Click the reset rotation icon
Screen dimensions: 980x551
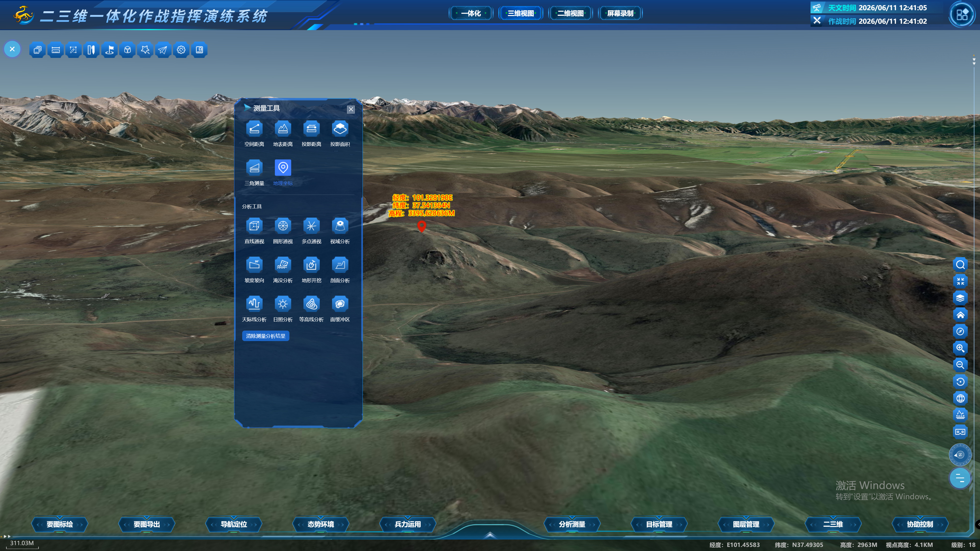tap(960, 382)
